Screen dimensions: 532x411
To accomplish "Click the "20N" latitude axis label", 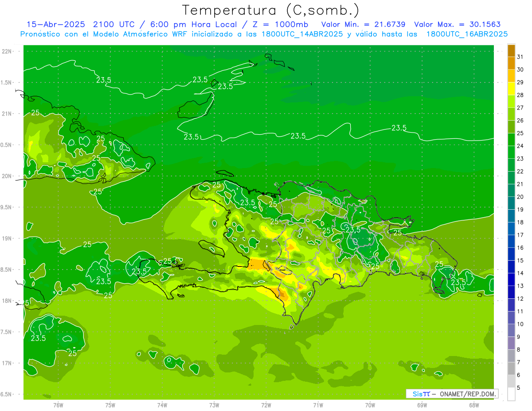I will [x=7, y=176].
